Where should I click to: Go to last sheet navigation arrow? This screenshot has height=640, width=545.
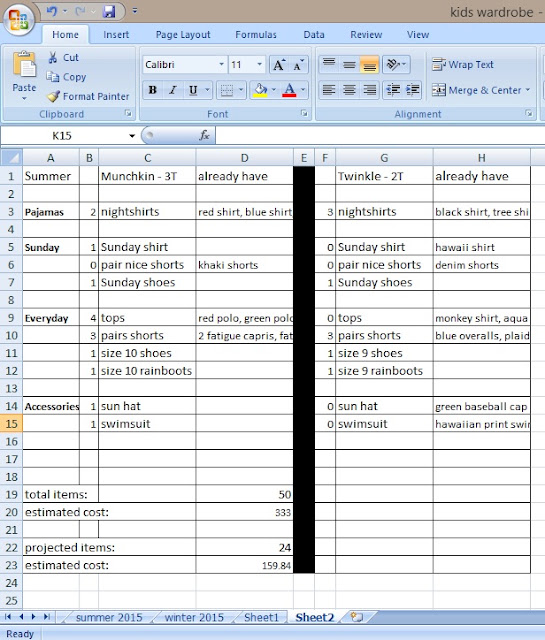(47, 617)
